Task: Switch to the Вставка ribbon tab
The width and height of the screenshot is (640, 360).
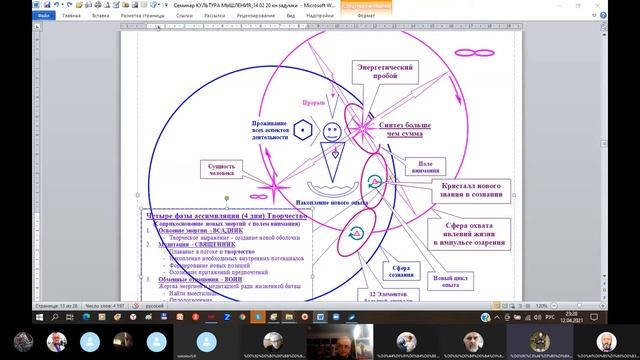Action: 100,16
